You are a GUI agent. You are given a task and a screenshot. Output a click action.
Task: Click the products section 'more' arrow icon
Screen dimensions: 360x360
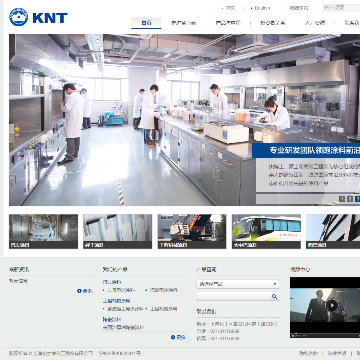pos(173,337)
